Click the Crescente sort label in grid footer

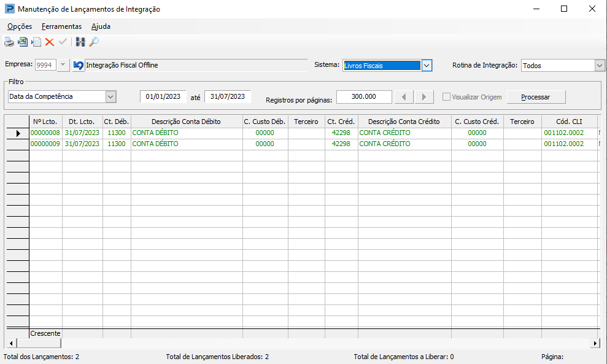click(45, 333)
